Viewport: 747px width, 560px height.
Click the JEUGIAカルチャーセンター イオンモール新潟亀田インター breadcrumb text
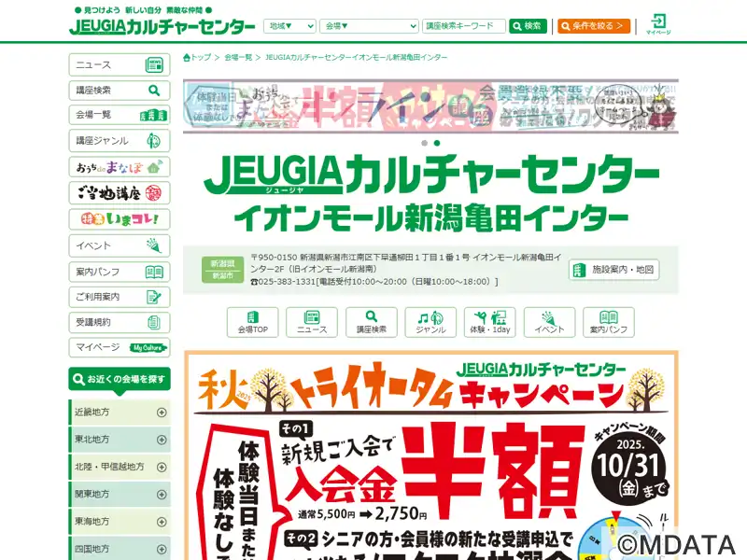(x=357, y=57)
